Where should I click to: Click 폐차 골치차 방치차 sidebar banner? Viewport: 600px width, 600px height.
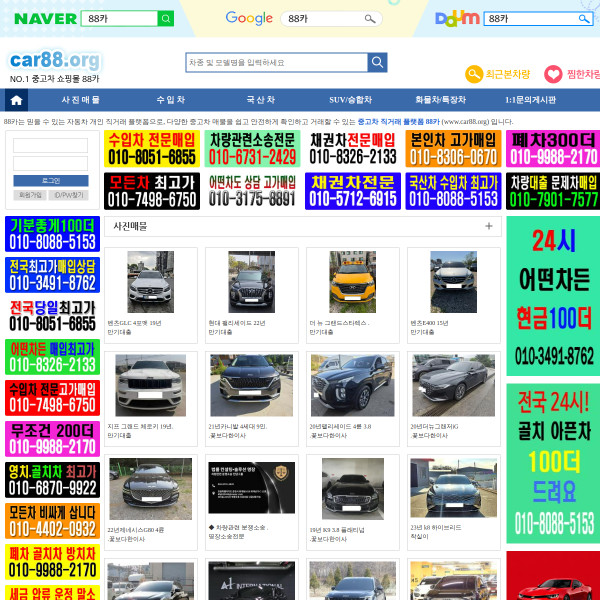point(52,562)
